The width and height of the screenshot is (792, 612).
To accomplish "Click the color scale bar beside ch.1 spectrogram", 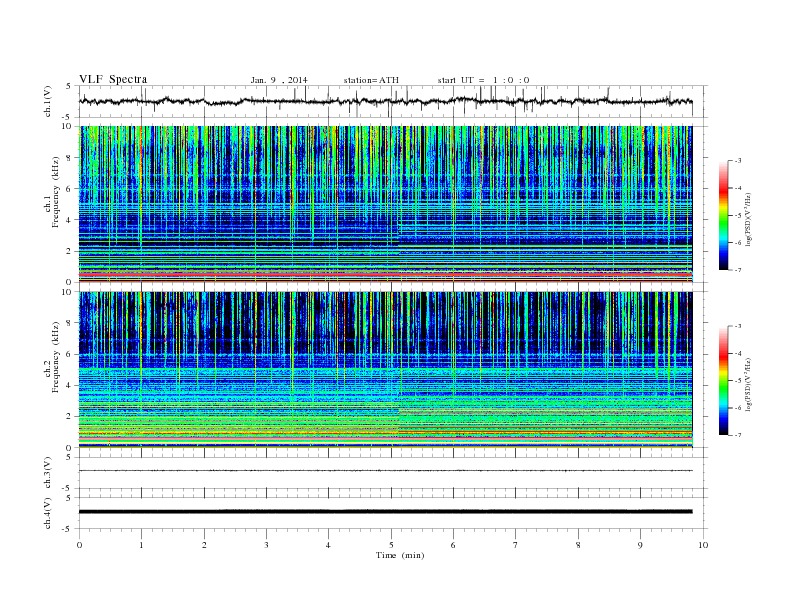I will pyautogui.click(x=723, y=215).
